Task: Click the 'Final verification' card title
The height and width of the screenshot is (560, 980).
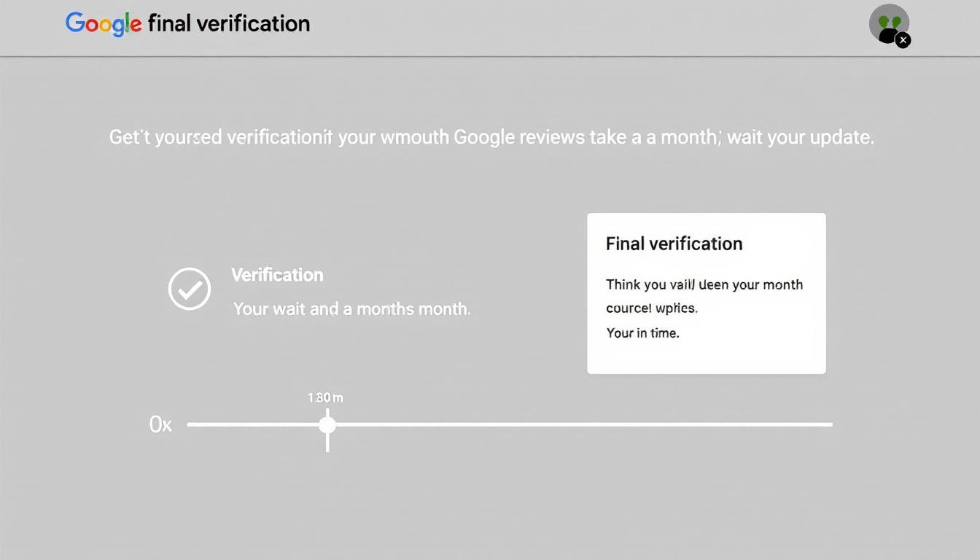Action: (673, 244)
